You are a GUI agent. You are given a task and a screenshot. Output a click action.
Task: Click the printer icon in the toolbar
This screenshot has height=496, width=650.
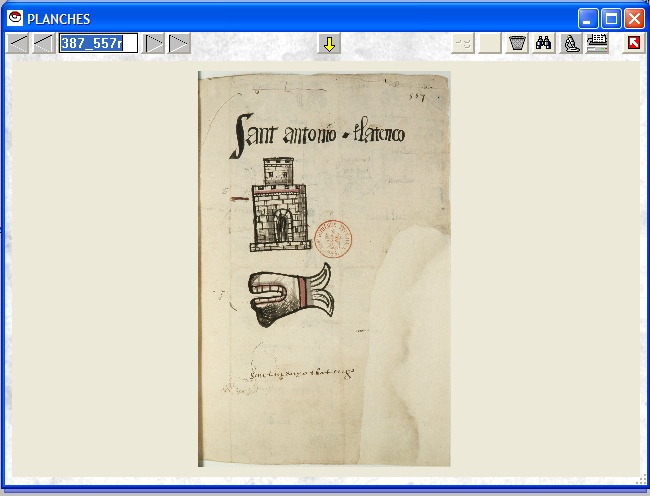(597, 43)
